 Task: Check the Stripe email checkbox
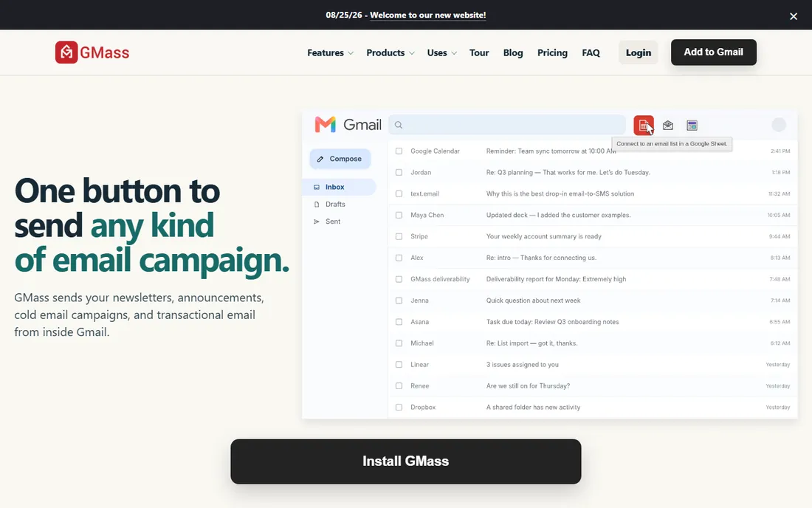(x=399, y=236)
